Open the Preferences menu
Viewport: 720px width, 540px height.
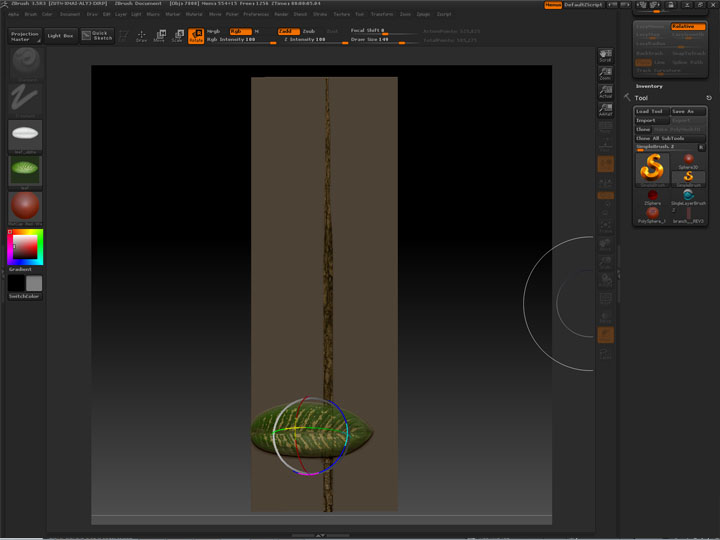(x=256, y=15)
